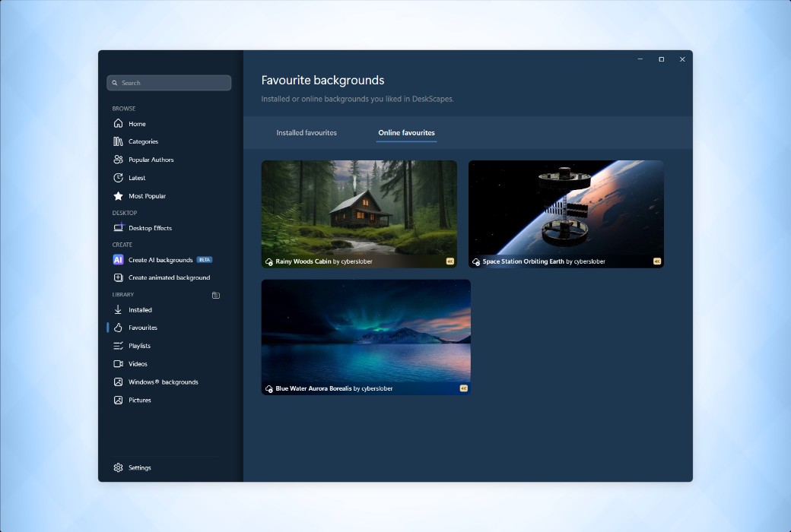Click cloud download icon on Blue Water Aurora Borealis

(269, 389)
